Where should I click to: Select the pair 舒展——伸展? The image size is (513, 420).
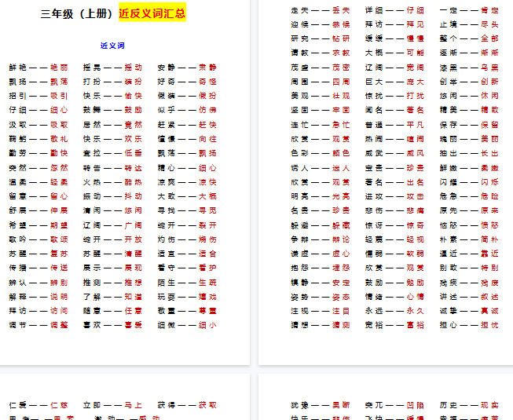pyautogui.click(x=38, y=210)
